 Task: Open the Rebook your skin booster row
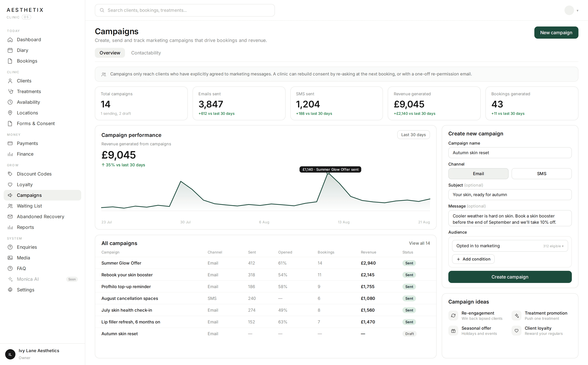pos(266,275)
